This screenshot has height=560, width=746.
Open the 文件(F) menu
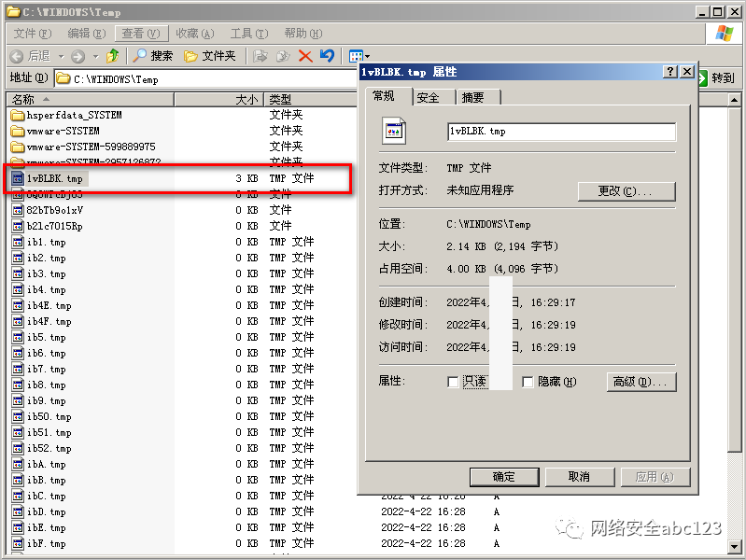[x=33, y=34]
